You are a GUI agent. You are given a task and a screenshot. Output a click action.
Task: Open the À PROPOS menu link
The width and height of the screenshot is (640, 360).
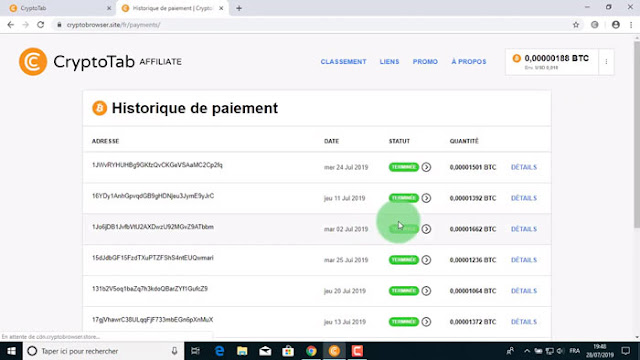tap(469, 62)
